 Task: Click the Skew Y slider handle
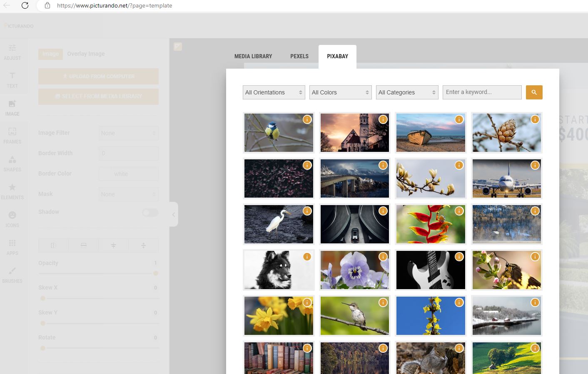click(43, 323)
